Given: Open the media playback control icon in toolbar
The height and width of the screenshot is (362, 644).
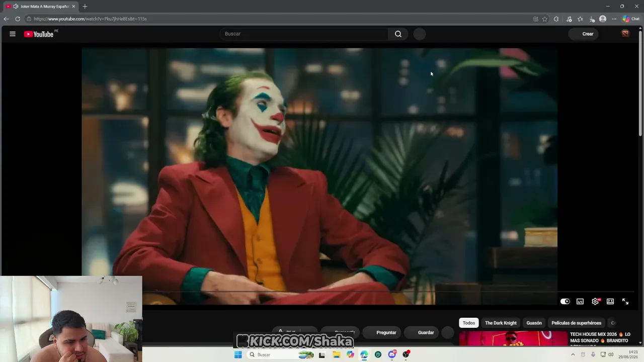Looking at the screenshot, I should coord(569,19).
